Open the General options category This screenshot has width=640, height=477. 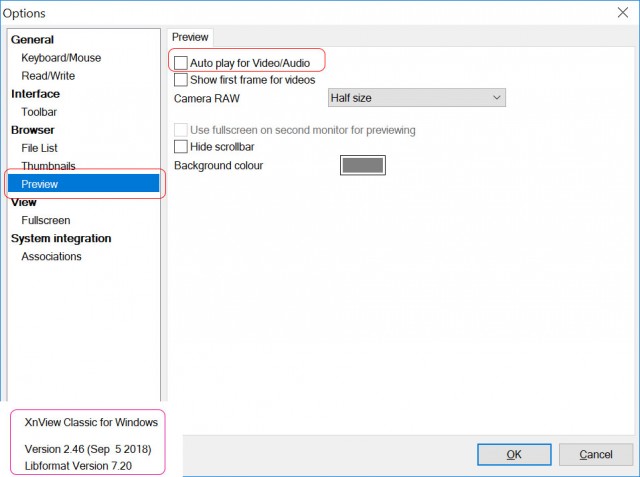click(x=32, y=40)
